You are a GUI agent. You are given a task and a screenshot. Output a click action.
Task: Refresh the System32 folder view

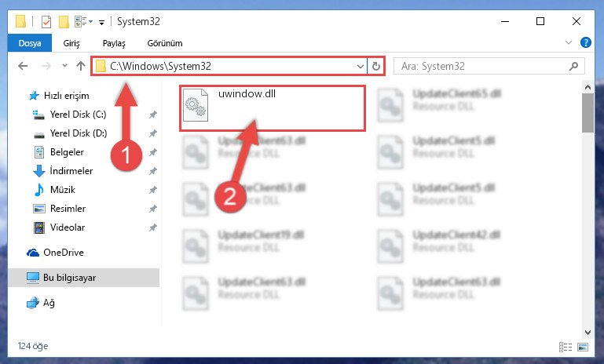coord(376,66)
